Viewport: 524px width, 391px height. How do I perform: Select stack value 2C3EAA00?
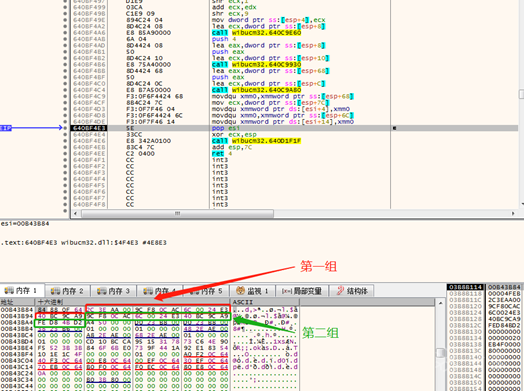click(x=505, y=300)
